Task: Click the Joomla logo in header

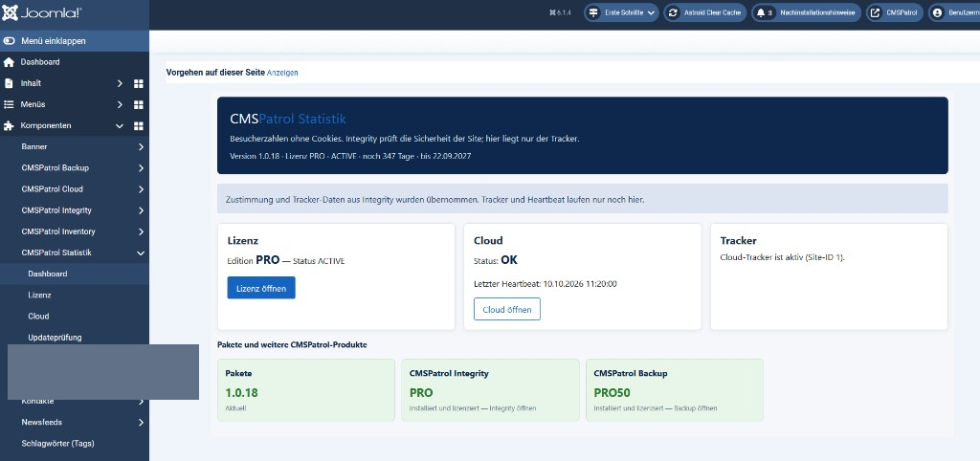Action: (42, 13)
